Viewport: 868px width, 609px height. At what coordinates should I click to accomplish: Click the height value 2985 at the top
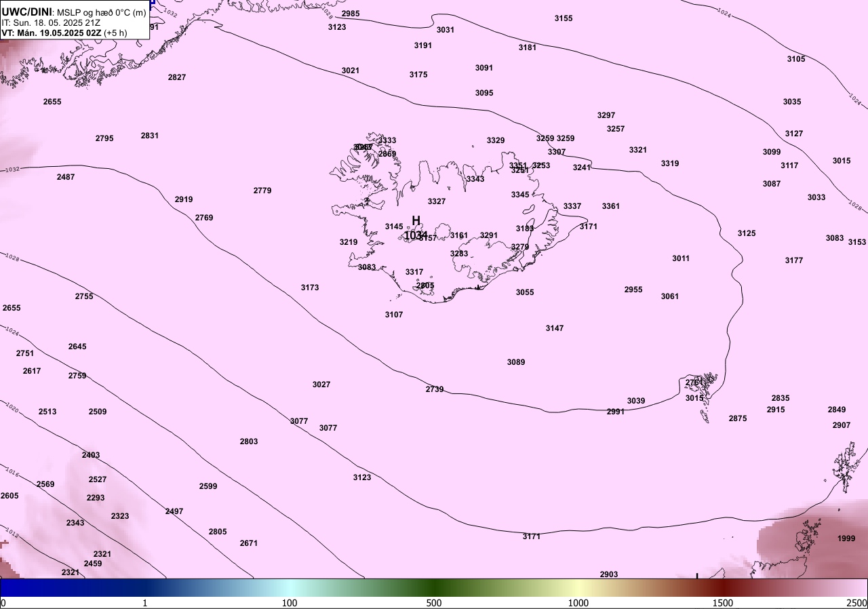pos(351,14)
